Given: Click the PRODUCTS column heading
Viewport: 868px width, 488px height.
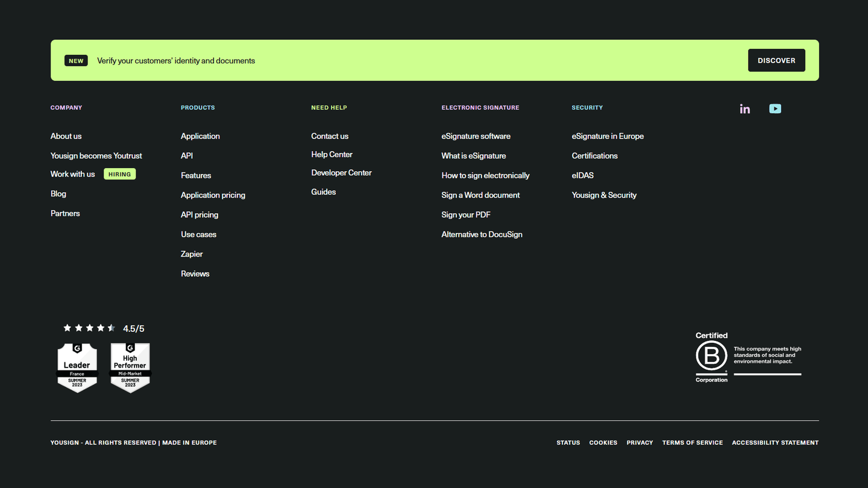Looking at the screenshot, I should [198, 108].
